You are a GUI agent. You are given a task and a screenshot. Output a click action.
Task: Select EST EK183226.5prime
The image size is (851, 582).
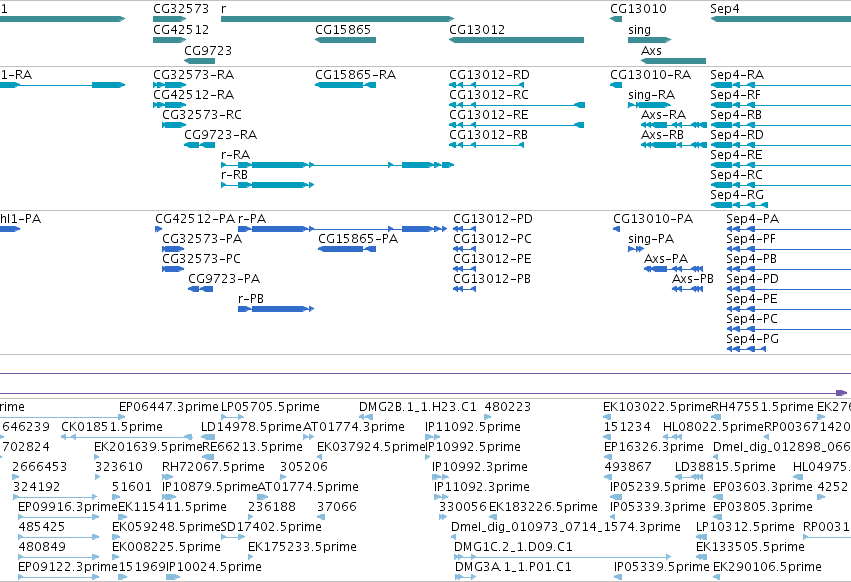click(543, 507)
